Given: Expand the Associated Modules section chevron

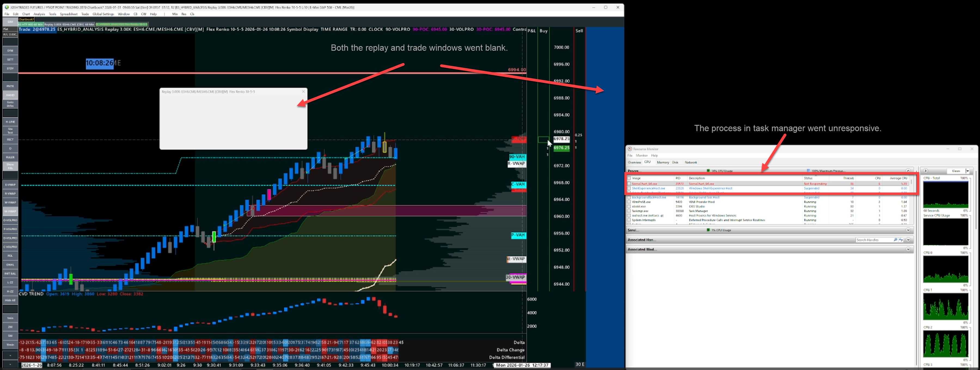Looking at the screenshot, I should (908, 249).
